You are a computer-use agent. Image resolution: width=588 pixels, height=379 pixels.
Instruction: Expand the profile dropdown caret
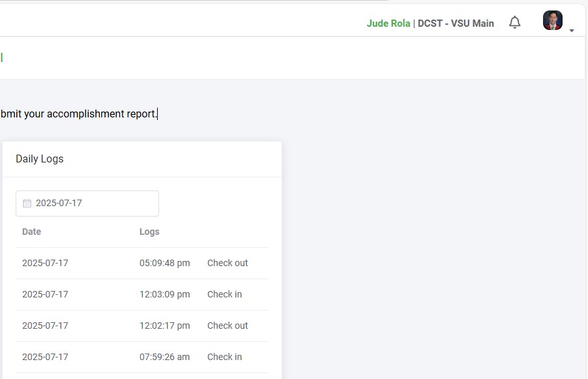tap(572, 31)
